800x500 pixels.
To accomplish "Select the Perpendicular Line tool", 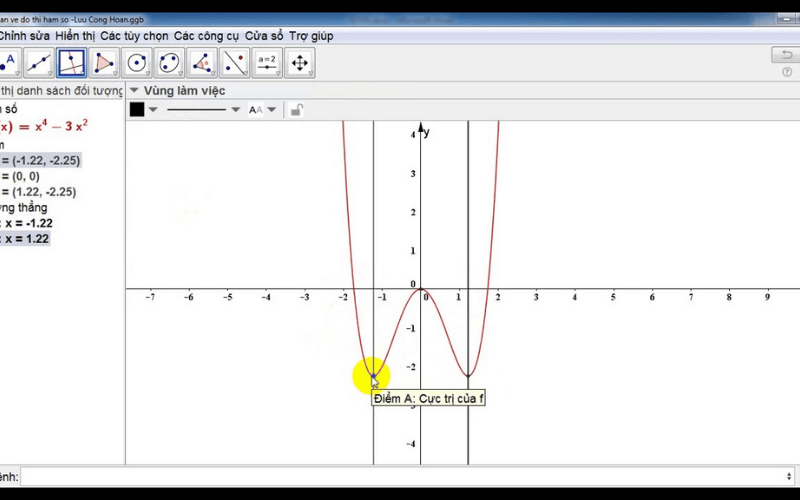I will click(72, 64).
